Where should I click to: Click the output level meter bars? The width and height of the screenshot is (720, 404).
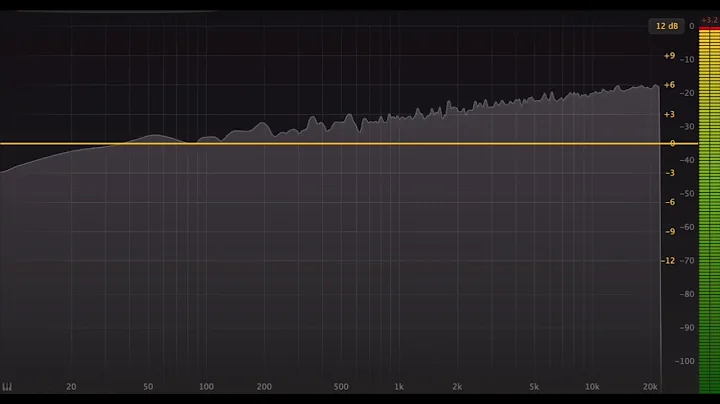pyautogui.click(x=709, y=210)
